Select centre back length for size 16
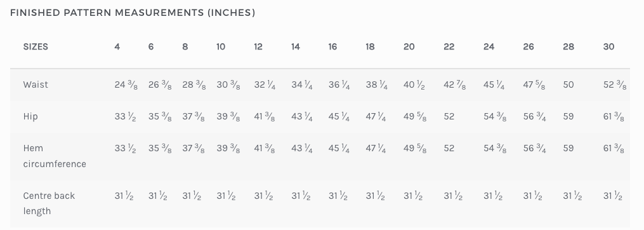644x230 pixels. (338, 196)
